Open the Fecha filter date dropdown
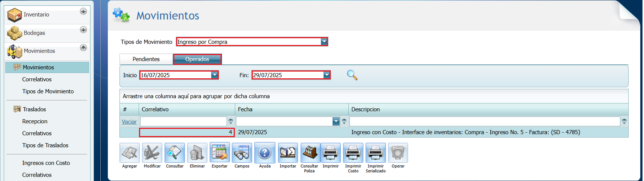This screenshot has height=181, width=644. (x=336, y=121)
